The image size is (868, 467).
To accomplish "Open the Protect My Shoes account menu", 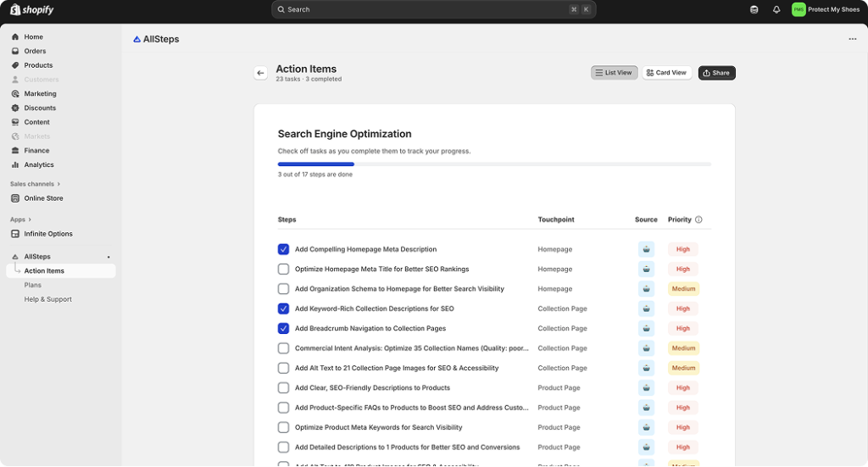I will [x=826, y=9].
